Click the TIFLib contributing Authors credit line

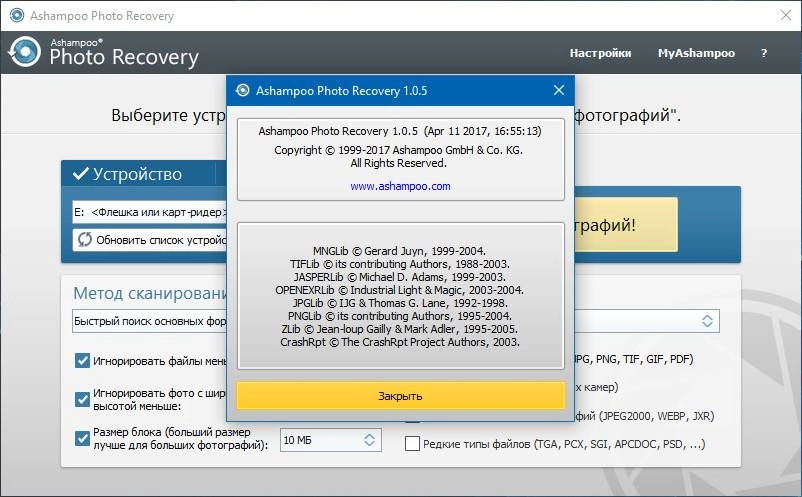click(399, 264)
